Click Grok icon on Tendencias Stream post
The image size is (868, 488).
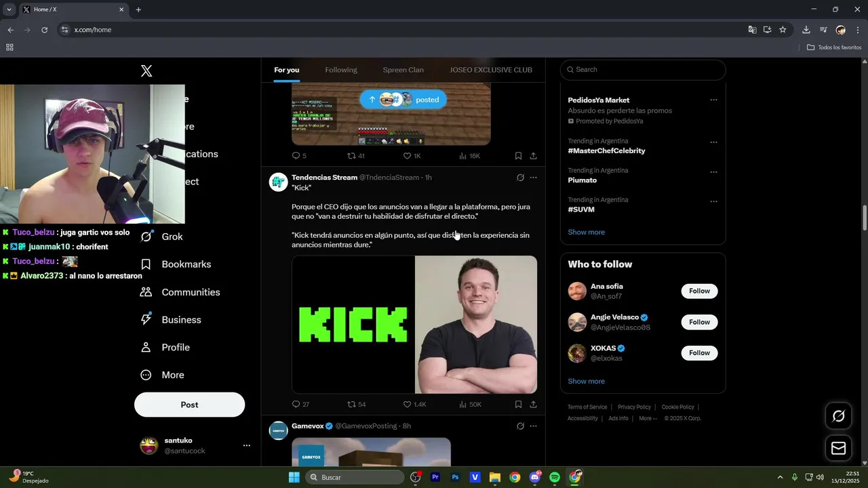click(x=520, y=178)
